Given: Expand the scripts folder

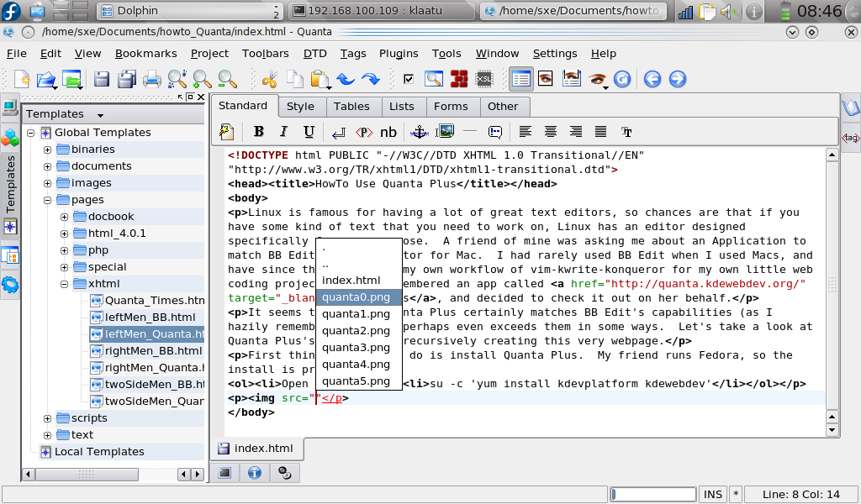Looking at the screenshot, I should tap(48, 418).
